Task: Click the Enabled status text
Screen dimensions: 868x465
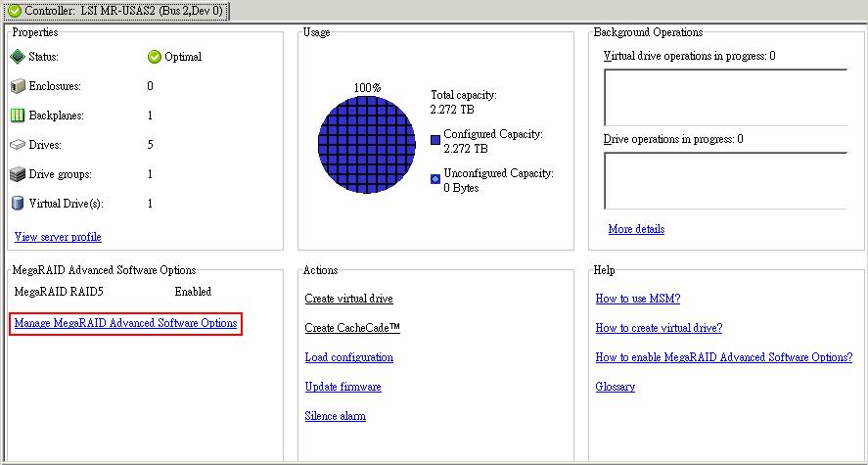Action: coord(193,291)
